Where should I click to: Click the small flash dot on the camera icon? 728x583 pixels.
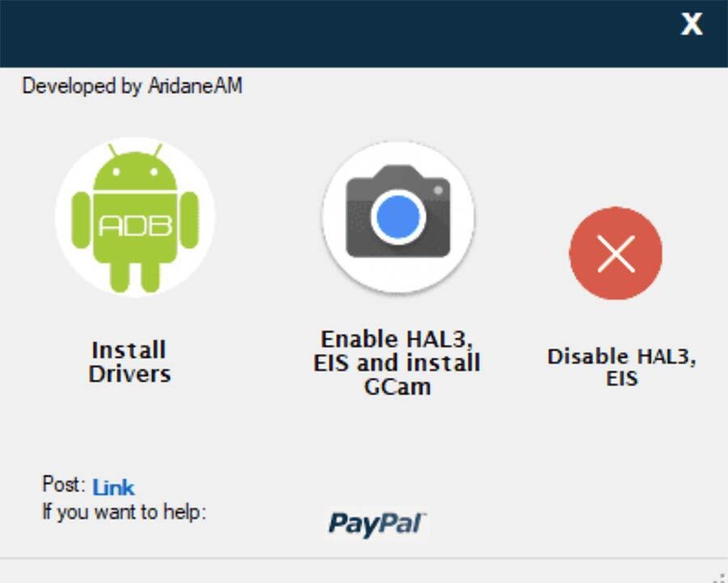[438, 190]
